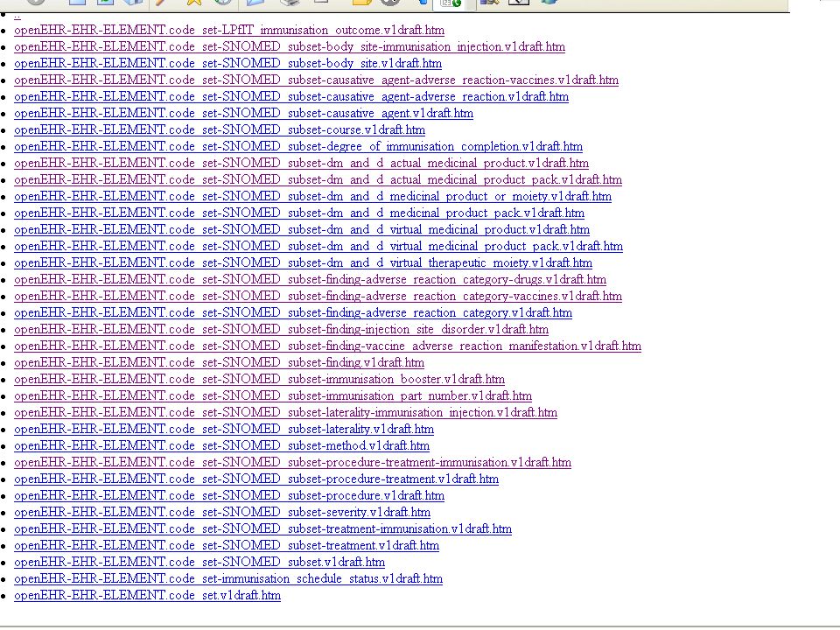Open code set-SNOMED subset.v1draft.htm link
840x630 pixels.
point(199,562)
